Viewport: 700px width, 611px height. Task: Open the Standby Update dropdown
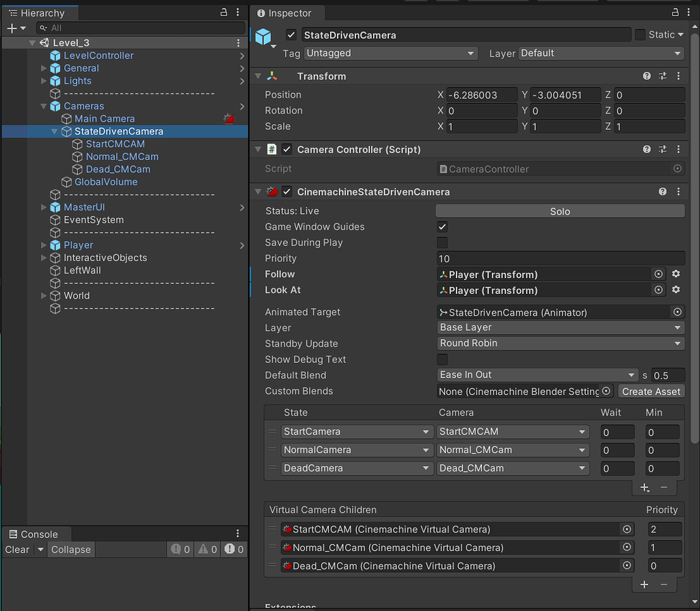point(561,343)
